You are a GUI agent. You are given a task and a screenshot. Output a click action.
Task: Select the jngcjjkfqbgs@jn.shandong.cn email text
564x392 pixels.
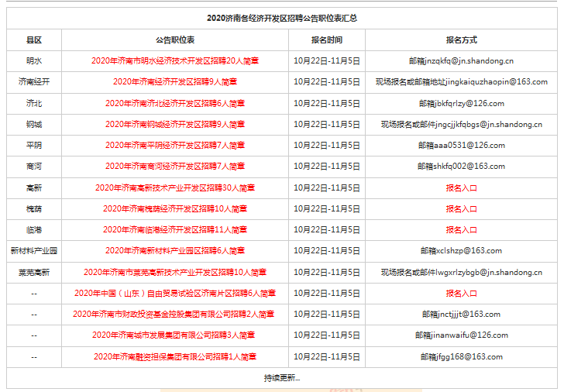point(488,124)
